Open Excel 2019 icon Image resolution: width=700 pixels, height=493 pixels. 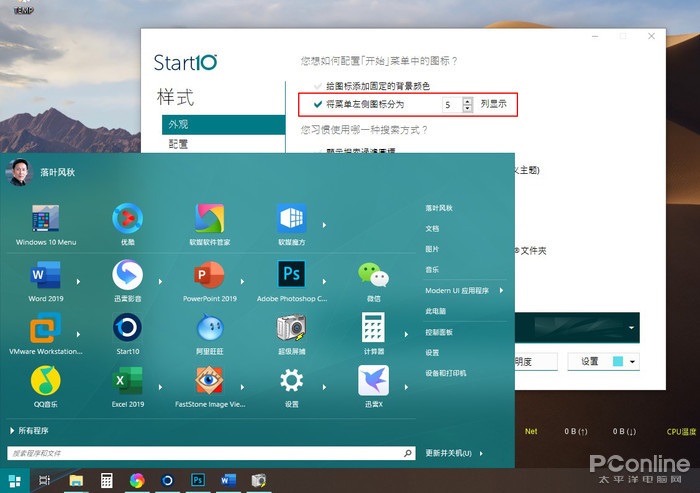[x=128, y=380]
